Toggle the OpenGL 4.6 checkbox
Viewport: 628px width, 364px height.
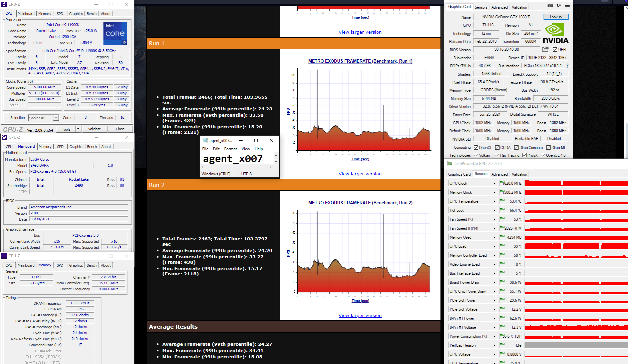(543, 155)
